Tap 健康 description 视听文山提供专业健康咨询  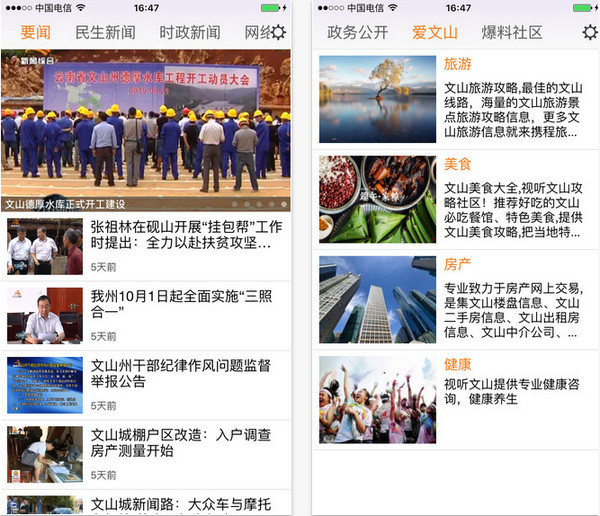(512, 392)
